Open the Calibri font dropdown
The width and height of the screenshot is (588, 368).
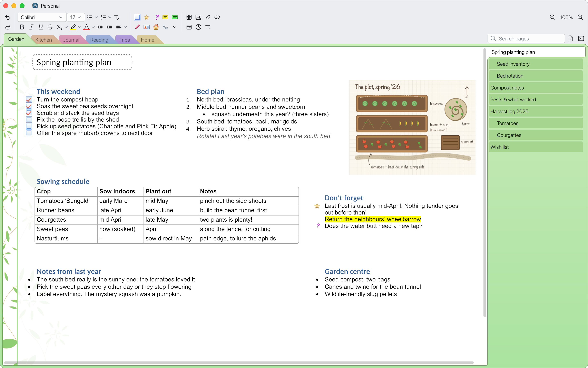[42, 17]
